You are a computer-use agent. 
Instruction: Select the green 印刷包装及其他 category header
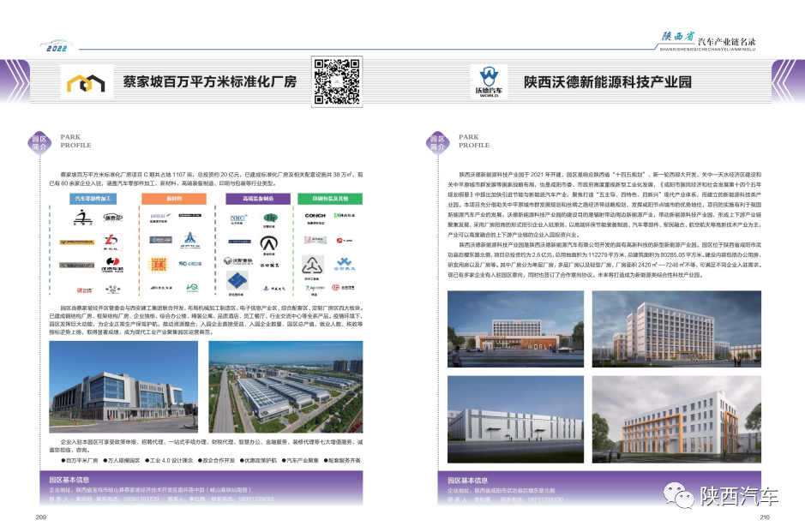[330, 198]
